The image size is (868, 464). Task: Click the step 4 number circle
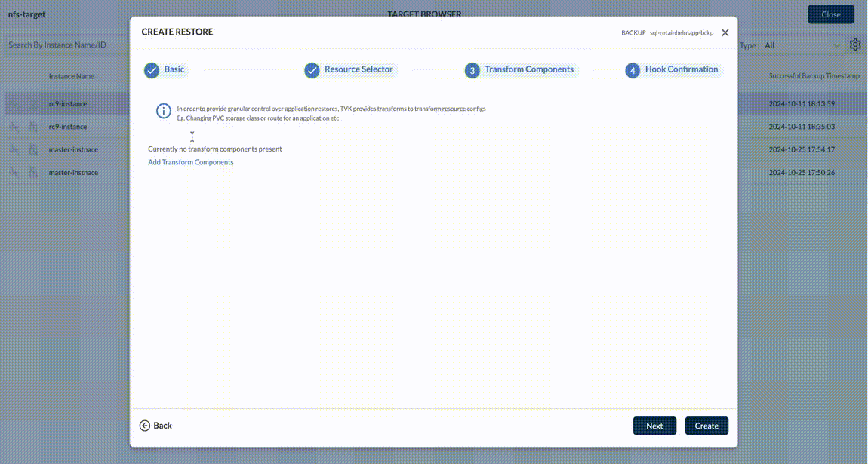633,70
